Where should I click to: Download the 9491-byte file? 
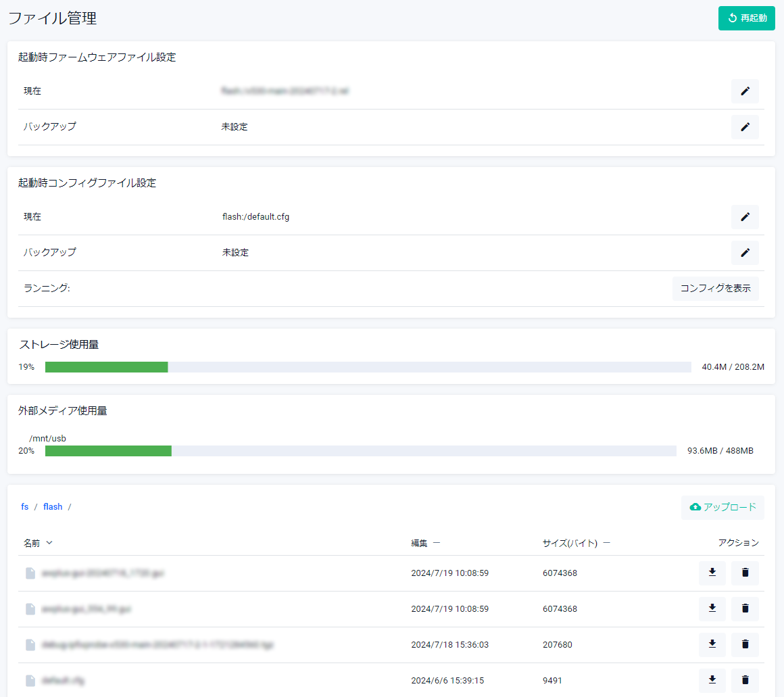pos(712,681)
